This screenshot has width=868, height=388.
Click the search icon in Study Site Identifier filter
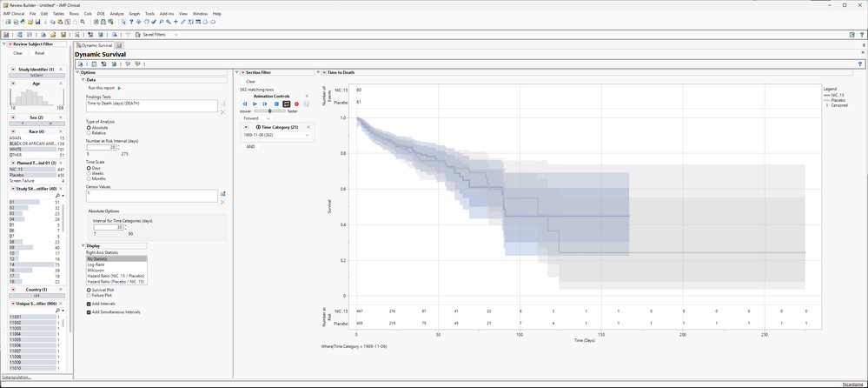coord(59,196)
